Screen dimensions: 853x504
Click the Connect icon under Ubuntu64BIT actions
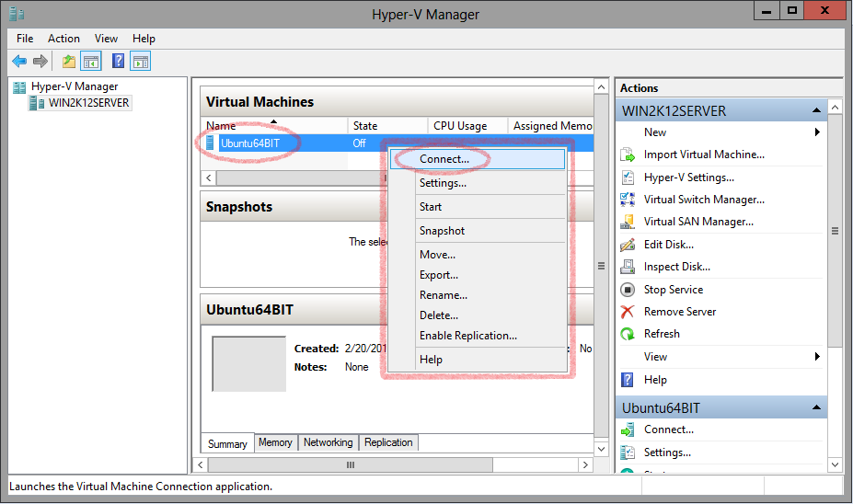point(628,430)
